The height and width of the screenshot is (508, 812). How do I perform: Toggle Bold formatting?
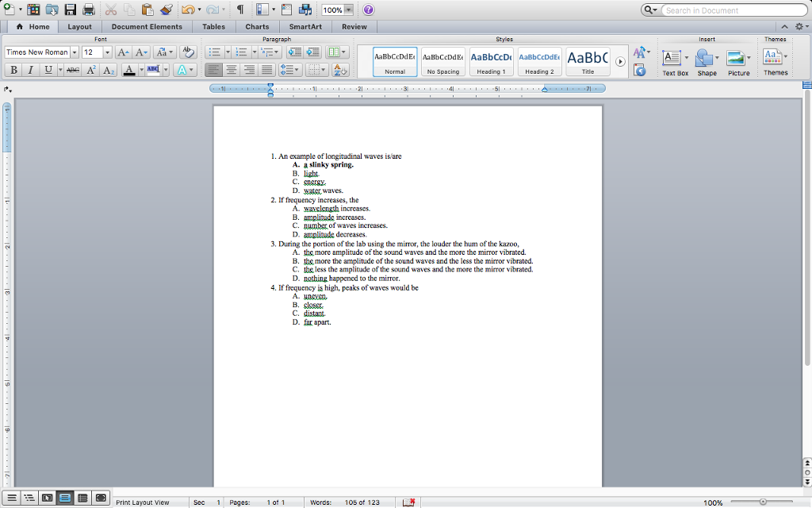tap(13, 70)
